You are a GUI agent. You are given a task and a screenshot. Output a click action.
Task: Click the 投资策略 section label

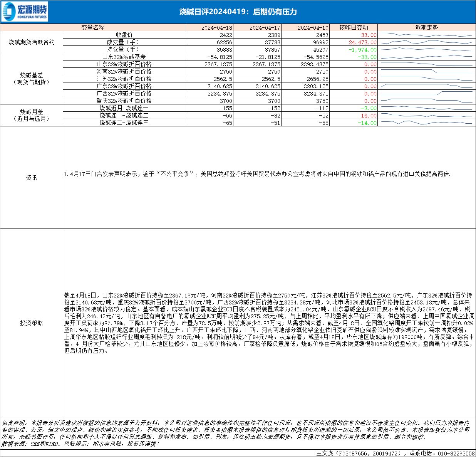point(32,323)
